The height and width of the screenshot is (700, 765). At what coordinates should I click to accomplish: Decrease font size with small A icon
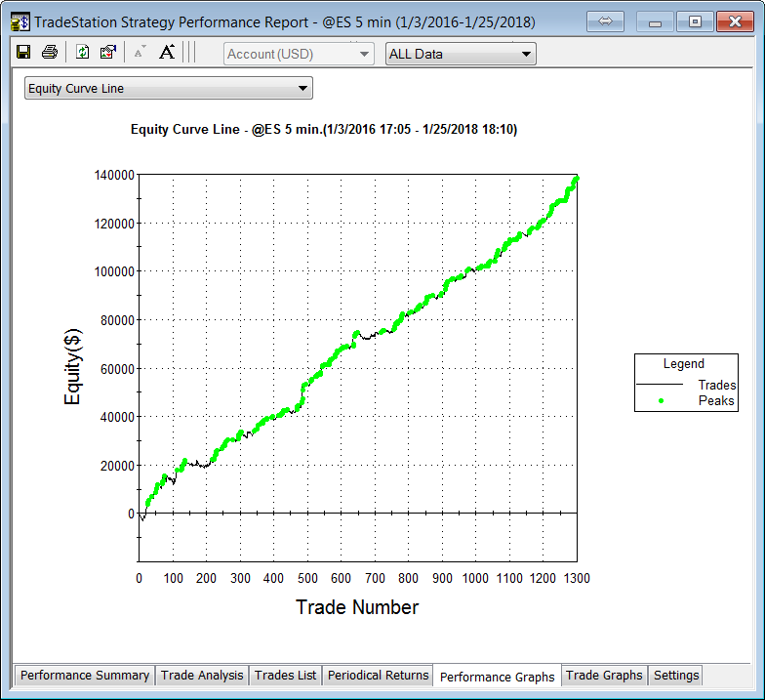point(140,53)
